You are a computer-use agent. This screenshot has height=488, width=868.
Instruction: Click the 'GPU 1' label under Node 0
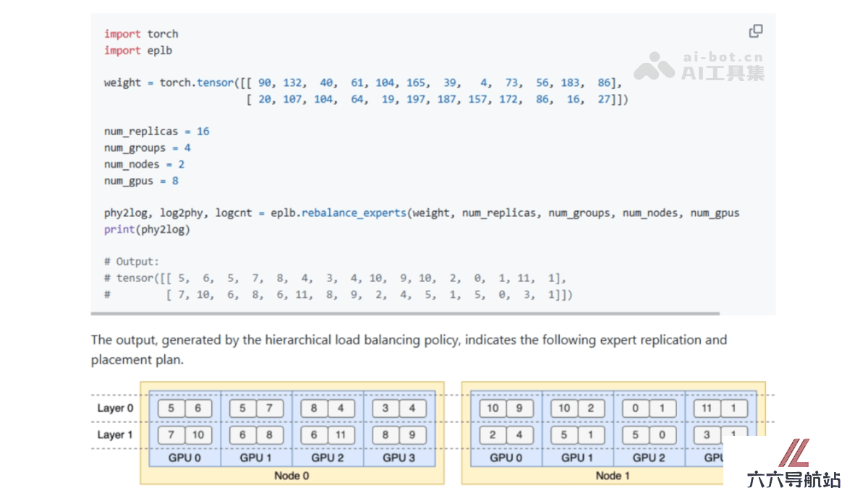point(256,458)
